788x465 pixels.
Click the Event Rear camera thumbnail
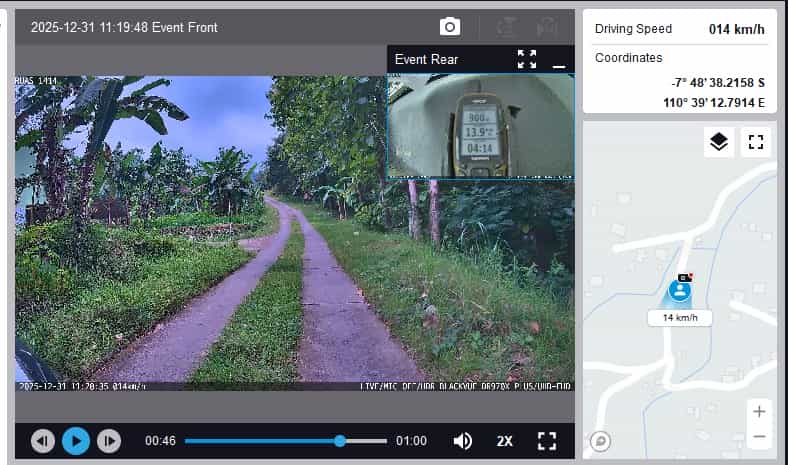[480, 125]
